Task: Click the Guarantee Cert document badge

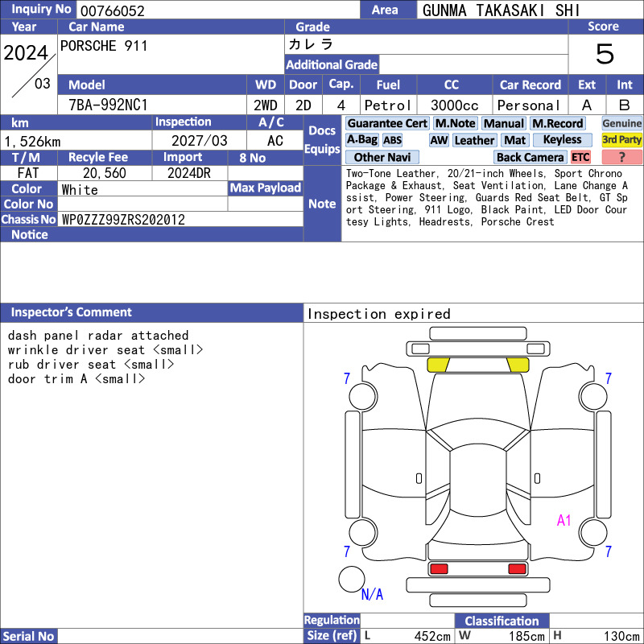Action: [387, 123]
